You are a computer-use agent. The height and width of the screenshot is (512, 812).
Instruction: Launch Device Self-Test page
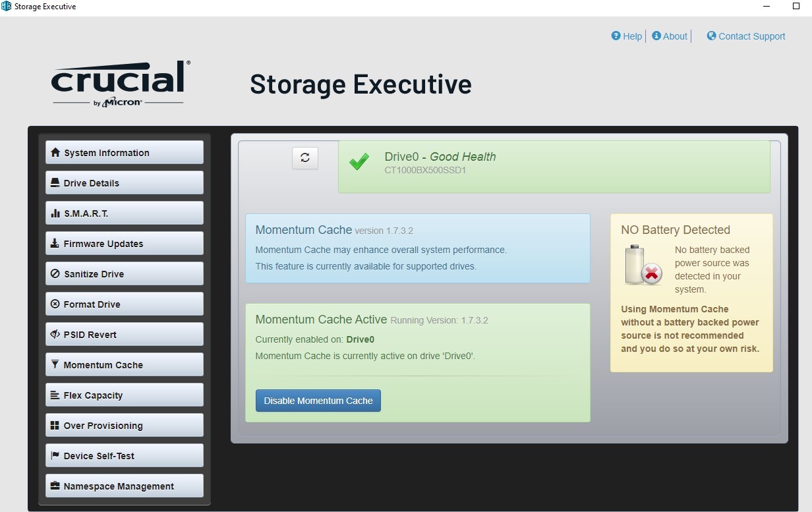125,455
